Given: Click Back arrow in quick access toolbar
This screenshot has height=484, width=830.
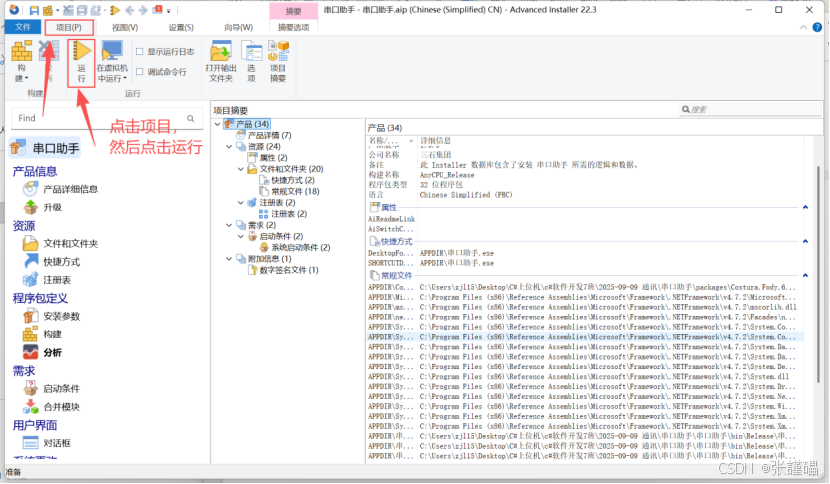Looking at the screenshot, I should click(130, 10).
